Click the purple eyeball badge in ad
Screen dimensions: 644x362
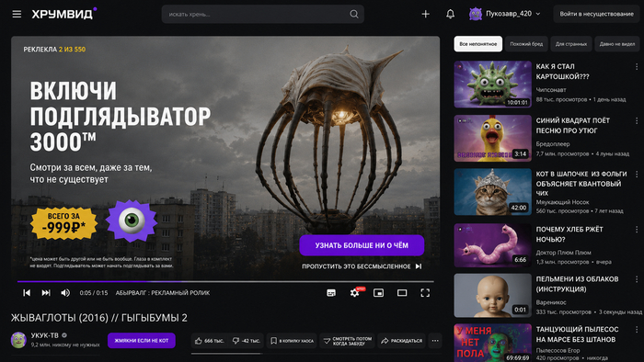pos(132,221)
